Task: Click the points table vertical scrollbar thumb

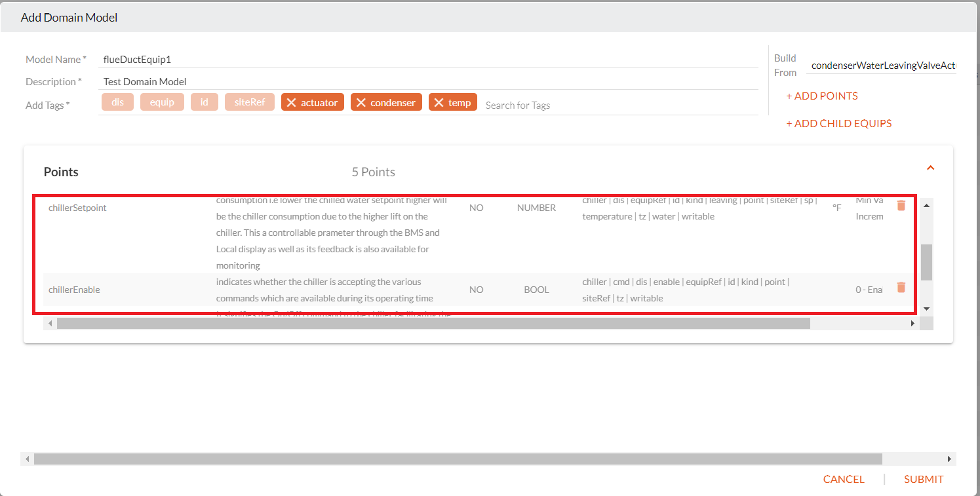Action: (x=926, y=262)
